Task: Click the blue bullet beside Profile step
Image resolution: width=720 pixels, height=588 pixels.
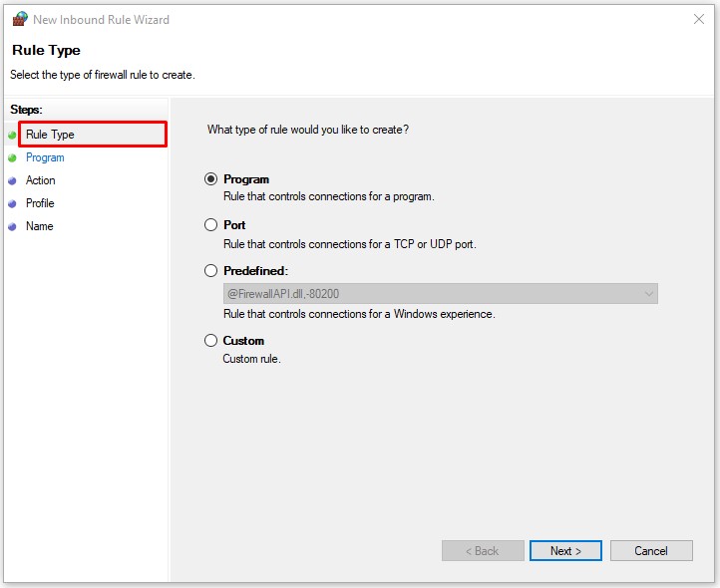Action: tap(12, 203)
